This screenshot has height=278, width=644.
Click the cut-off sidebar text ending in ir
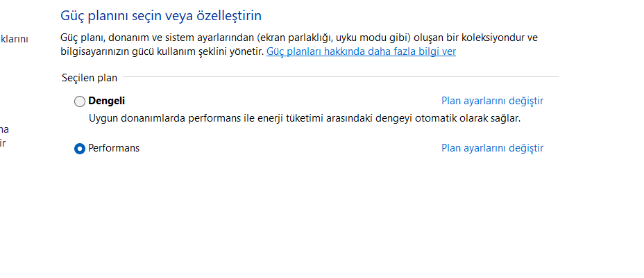pos(3,143)
